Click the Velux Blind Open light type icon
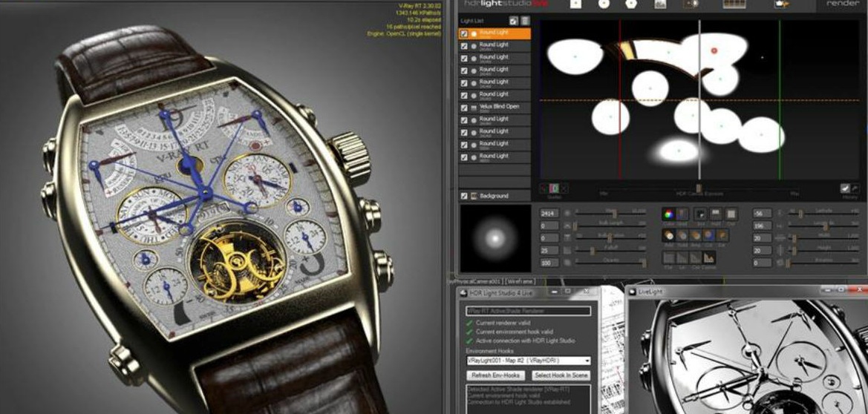This screenshot has height=414, width=868. [x=474, y=108]
